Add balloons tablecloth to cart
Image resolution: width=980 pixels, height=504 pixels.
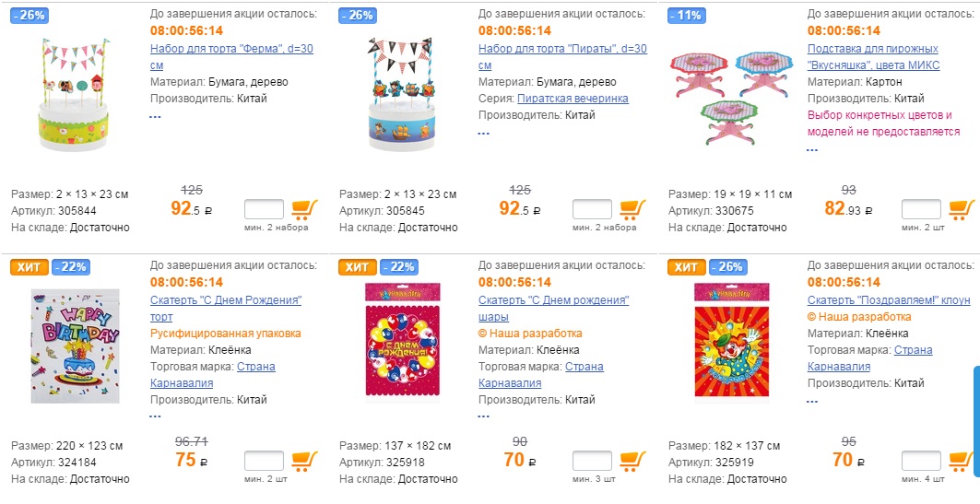[632, 460]
